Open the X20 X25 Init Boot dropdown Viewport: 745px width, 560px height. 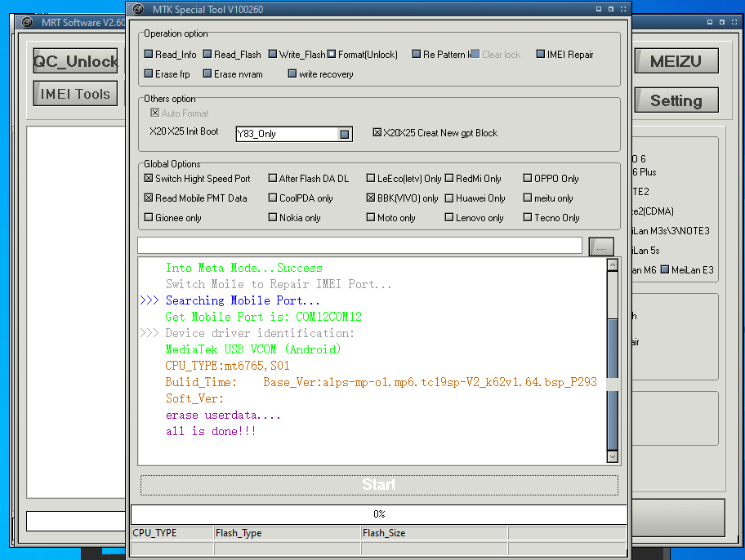point(345,134)
